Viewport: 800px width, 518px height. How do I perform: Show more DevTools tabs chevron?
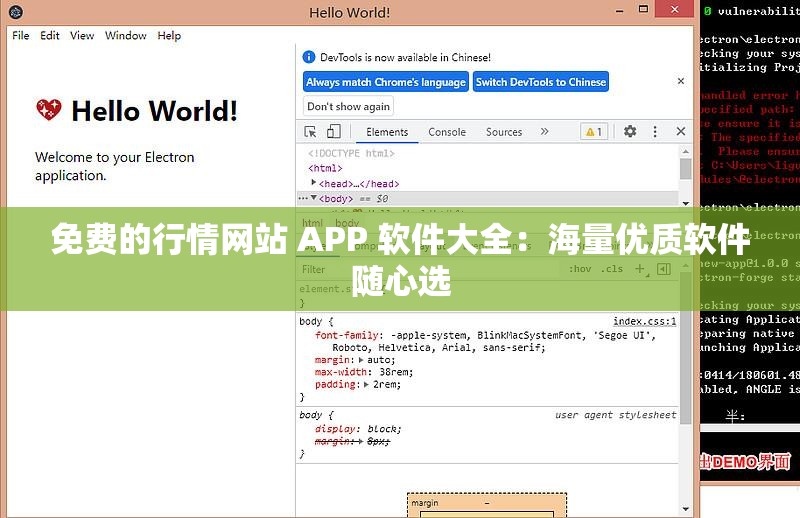pos(544,132)
